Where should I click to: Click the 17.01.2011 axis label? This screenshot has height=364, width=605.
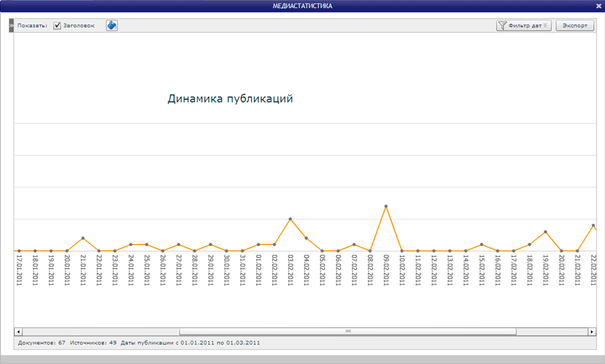click(19, 270)
